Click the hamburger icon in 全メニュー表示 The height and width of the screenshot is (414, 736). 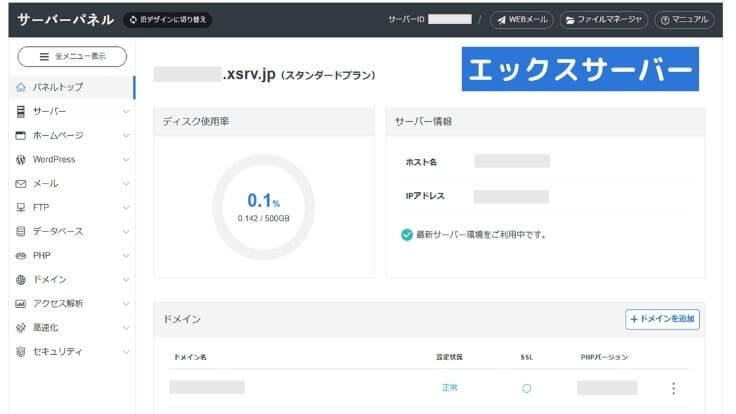point(44,57)
